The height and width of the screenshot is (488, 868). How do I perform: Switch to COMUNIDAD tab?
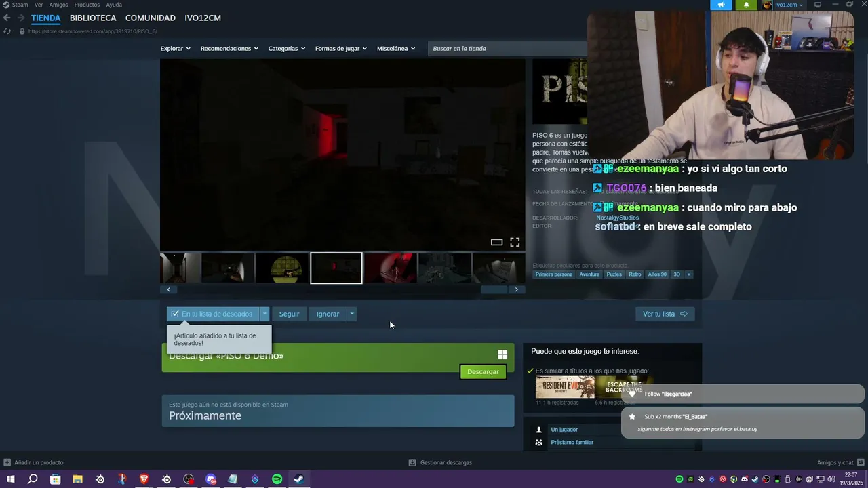coord(151,18)
